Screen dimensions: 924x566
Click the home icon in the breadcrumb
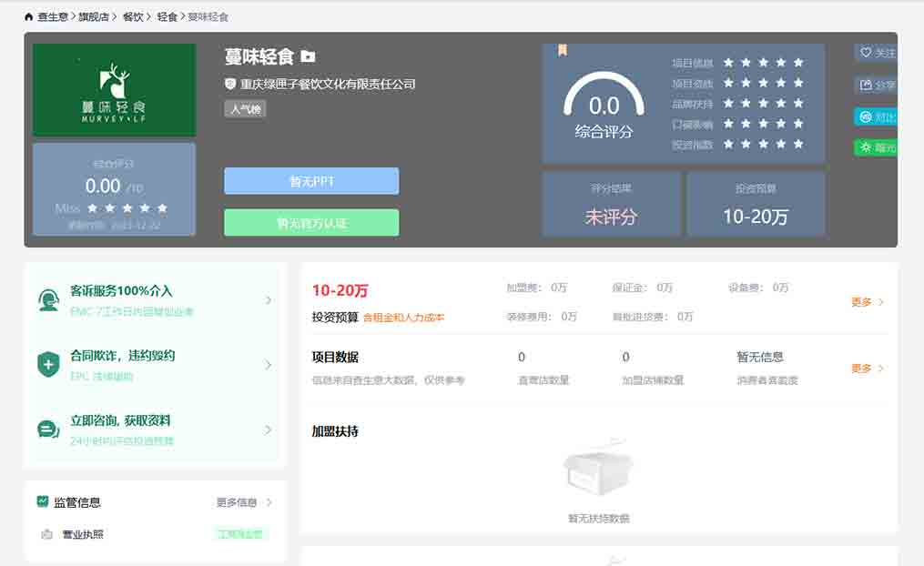pos(29,16)
